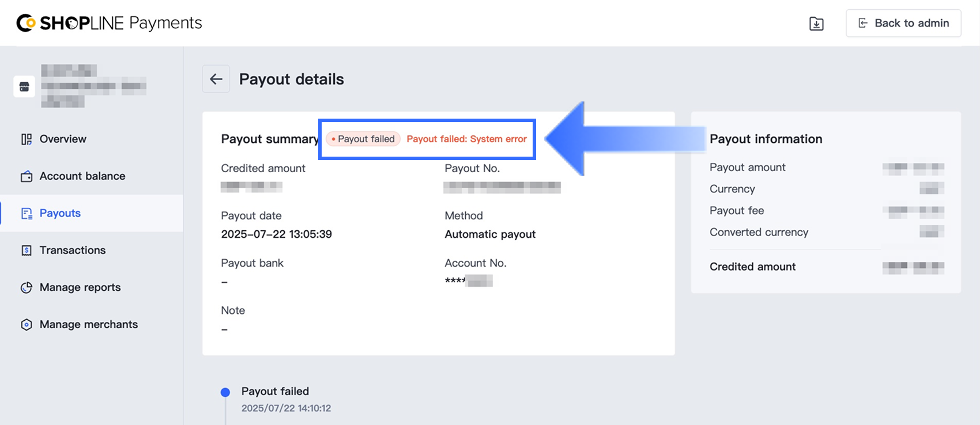Select Transactions in the sidebar
This screenshot has height=425, width=980.
pos(73,251)
